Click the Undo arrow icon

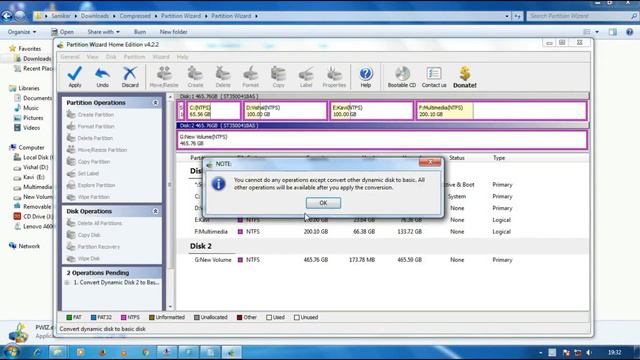102,74
